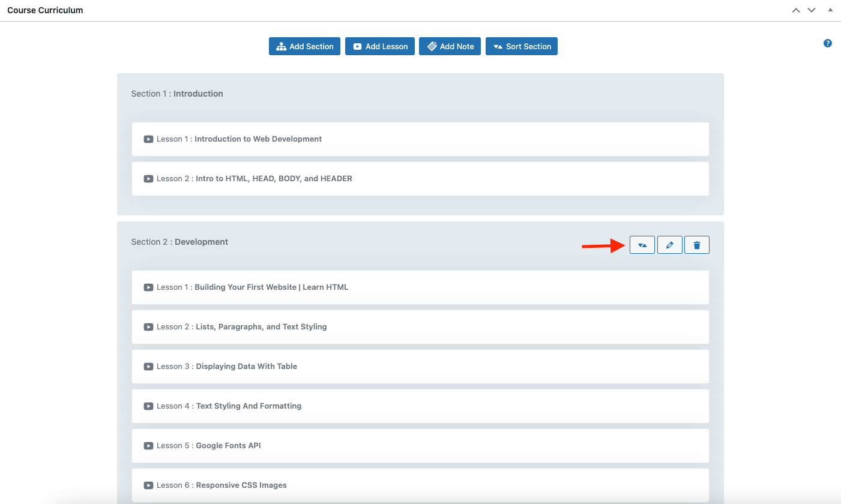Click the 'Course Curriculum' panel title
841x504 pixels.
click(45, 10)
